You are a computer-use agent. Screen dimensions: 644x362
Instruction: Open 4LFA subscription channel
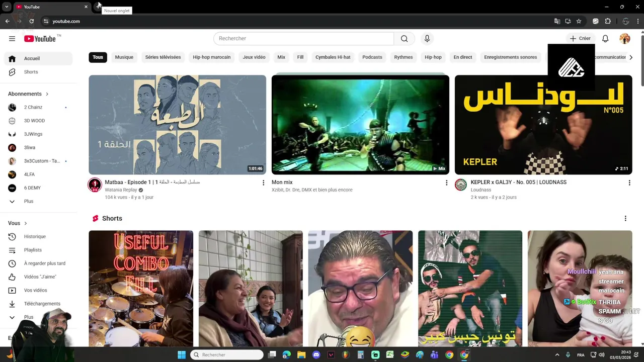(x=39, y=174)
